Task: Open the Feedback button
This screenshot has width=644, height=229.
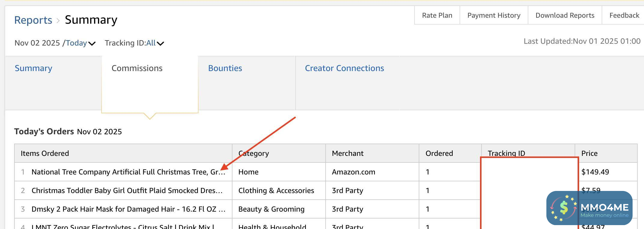Action: point(624,15)
